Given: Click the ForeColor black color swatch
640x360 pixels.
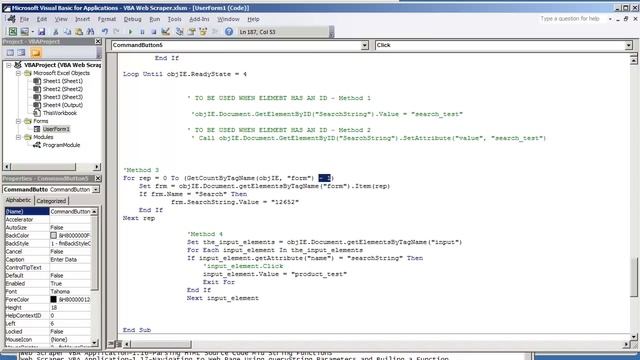Looking at the screenshot, I should 53,299.
